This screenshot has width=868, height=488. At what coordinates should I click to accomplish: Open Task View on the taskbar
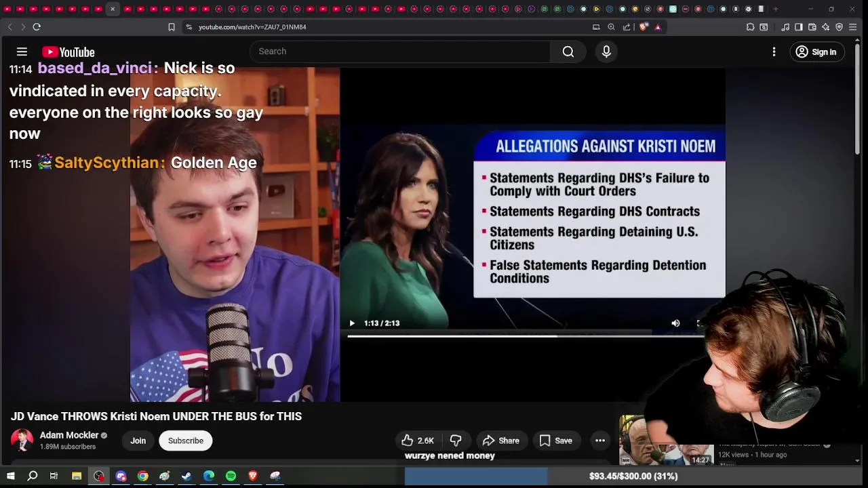(x=54, y=476)
